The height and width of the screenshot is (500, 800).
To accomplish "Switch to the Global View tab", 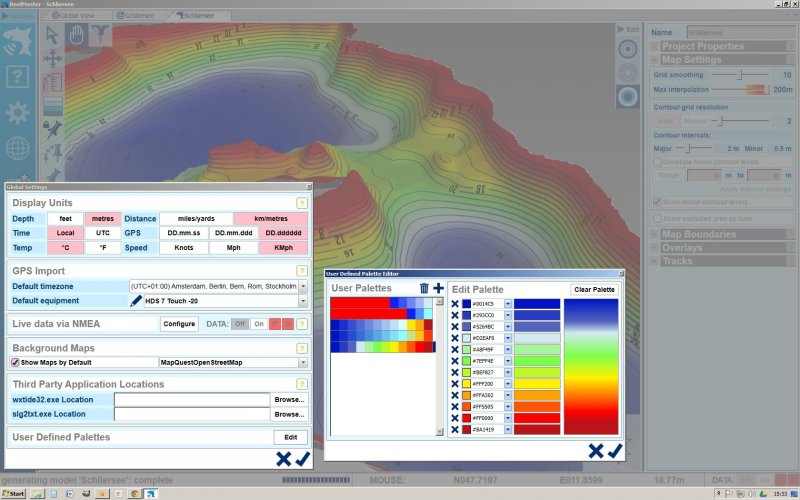I will point(78,17).
